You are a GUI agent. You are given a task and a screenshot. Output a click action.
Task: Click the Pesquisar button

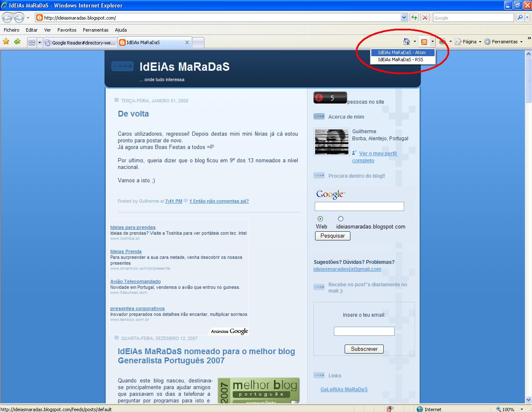click(x=333, y=236)
